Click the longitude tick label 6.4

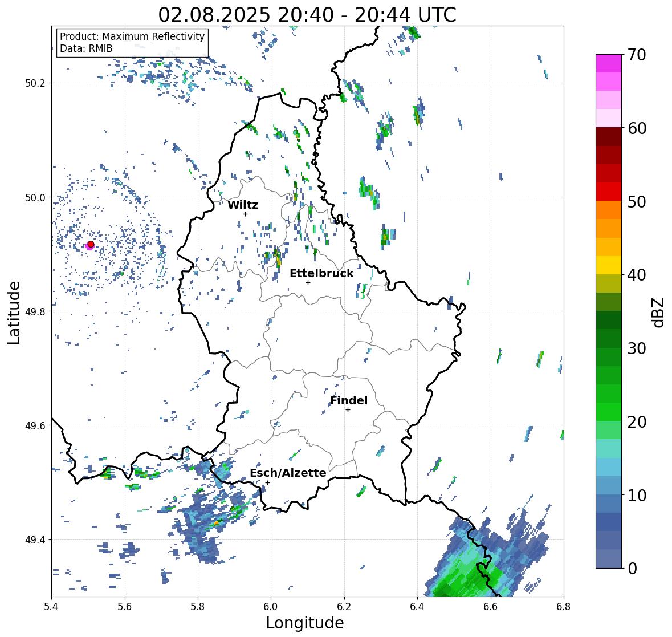tap(417, 606)
